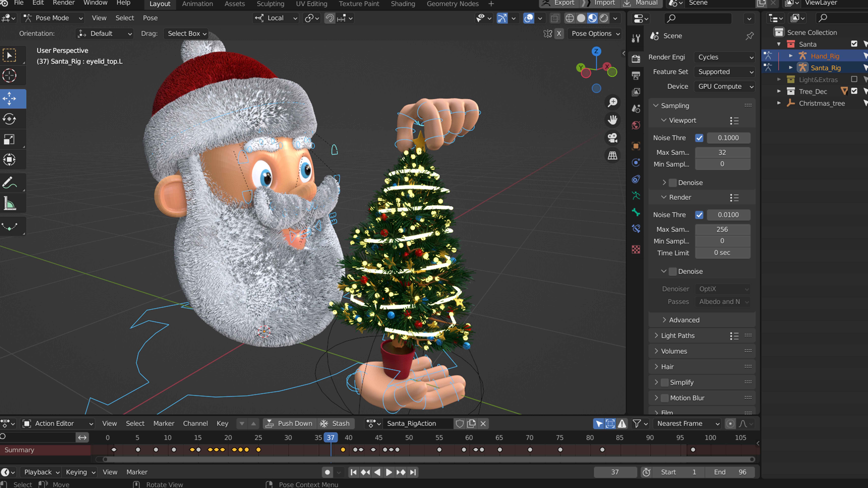The width and height of the screenshot is (868, 488).
Task: Select the Cursor tool
Action: (x=9, y=75)
